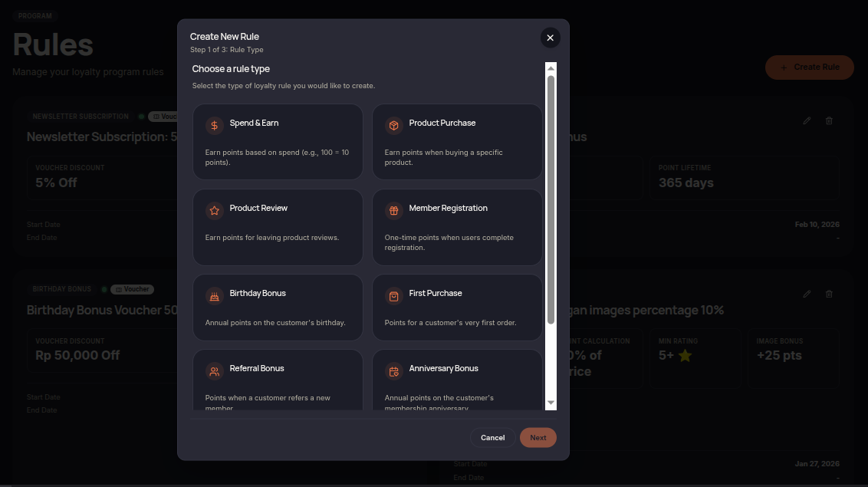Click the Create Rule button in background
The image size is (868, 487).
tap(809, 67)
